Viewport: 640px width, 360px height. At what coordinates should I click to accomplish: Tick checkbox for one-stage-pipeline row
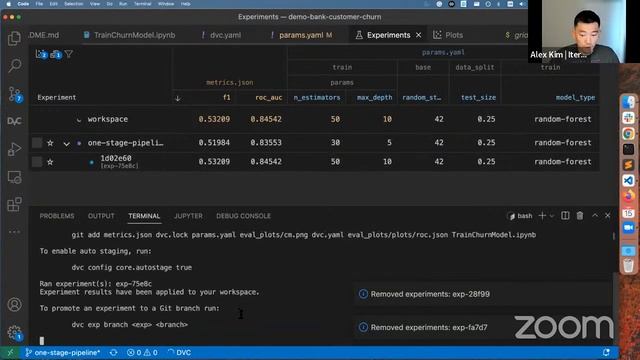tap(37, 142)
